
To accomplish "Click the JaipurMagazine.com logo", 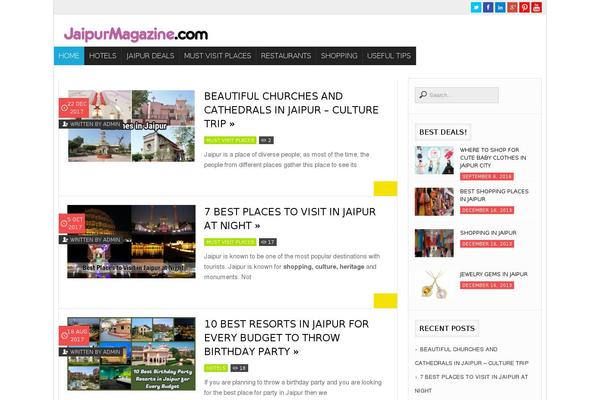I will [x=136, y=34].
